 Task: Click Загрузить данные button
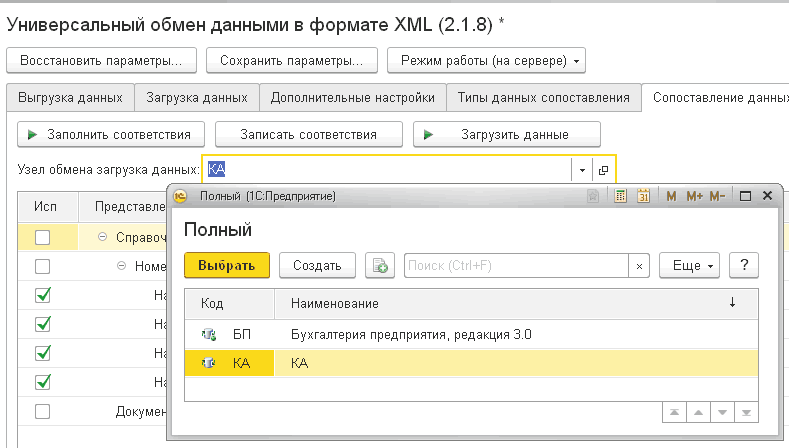[x=507, y=134]
